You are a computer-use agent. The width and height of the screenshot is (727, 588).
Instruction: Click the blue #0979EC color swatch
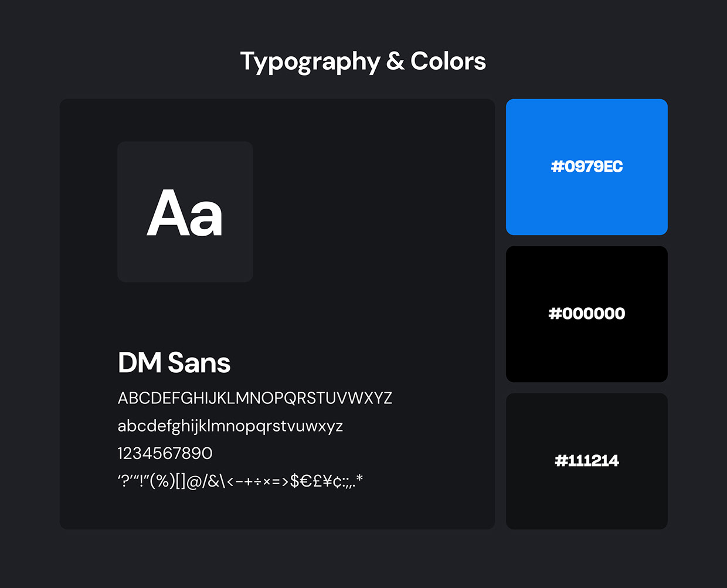coord(586,167)
